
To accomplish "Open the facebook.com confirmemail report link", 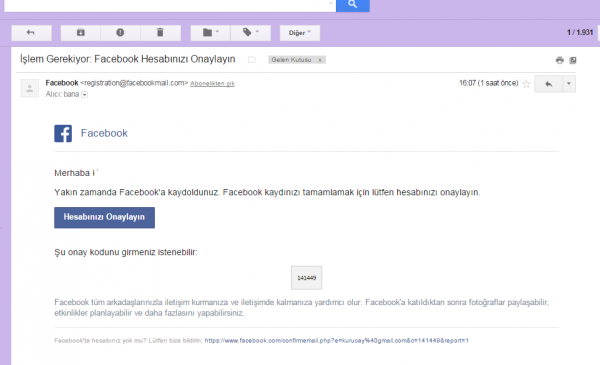I will (x=337, y=341).
